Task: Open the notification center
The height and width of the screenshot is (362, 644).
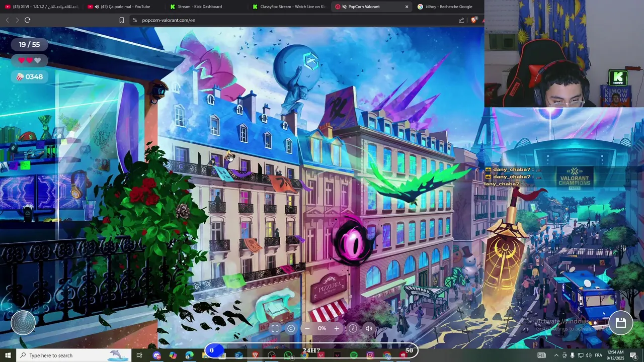Action: tap(633, 355)
